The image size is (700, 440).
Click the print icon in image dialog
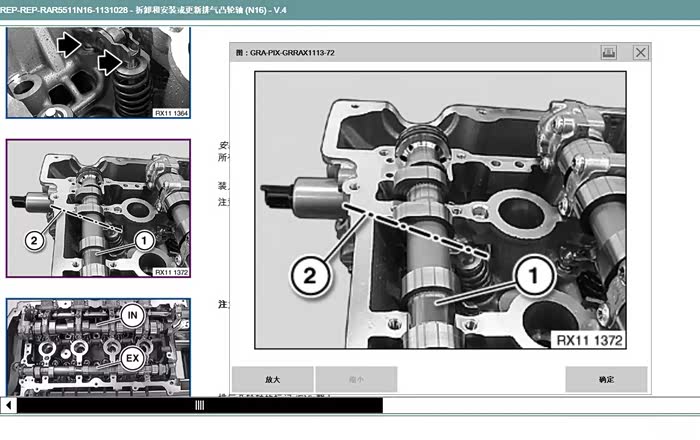click(x=608, y=52)
